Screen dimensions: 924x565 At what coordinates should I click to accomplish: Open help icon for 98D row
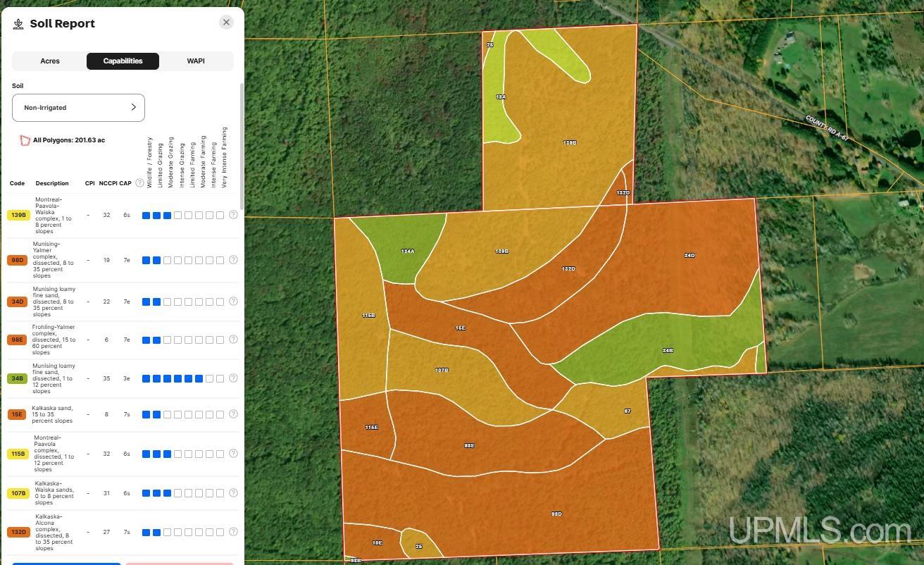[x=233, y=260]
